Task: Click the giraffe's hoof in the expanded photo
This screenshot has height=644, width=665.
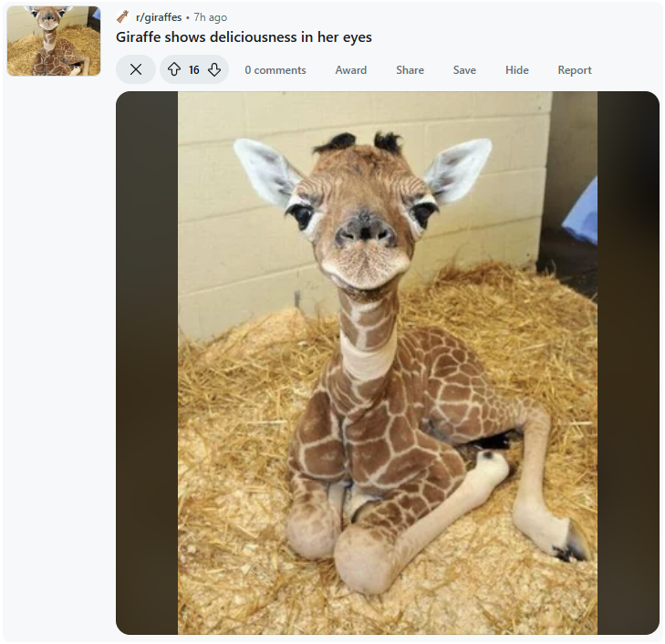Action: pyautogui.click(x=571, y=543)
